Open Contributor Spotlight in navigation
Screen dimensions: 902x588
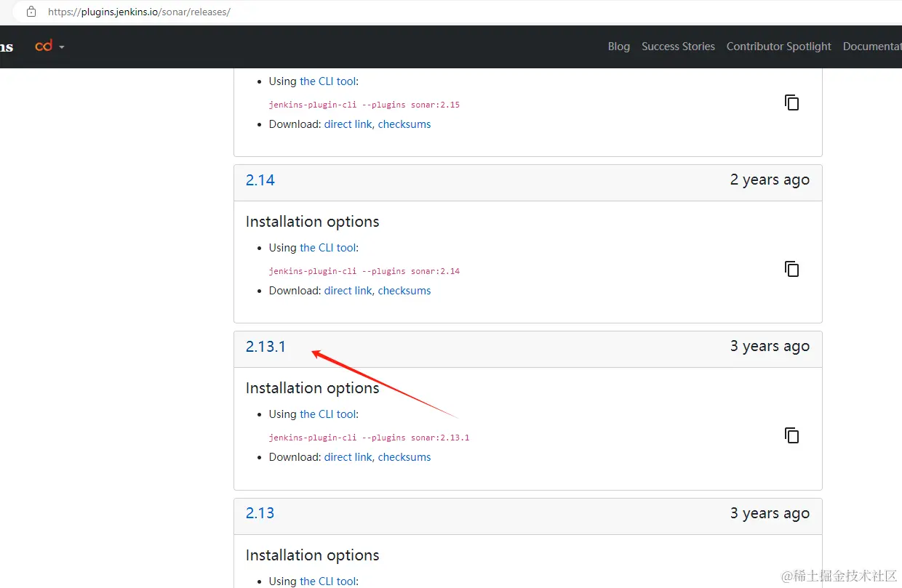(x=778, y=47)
